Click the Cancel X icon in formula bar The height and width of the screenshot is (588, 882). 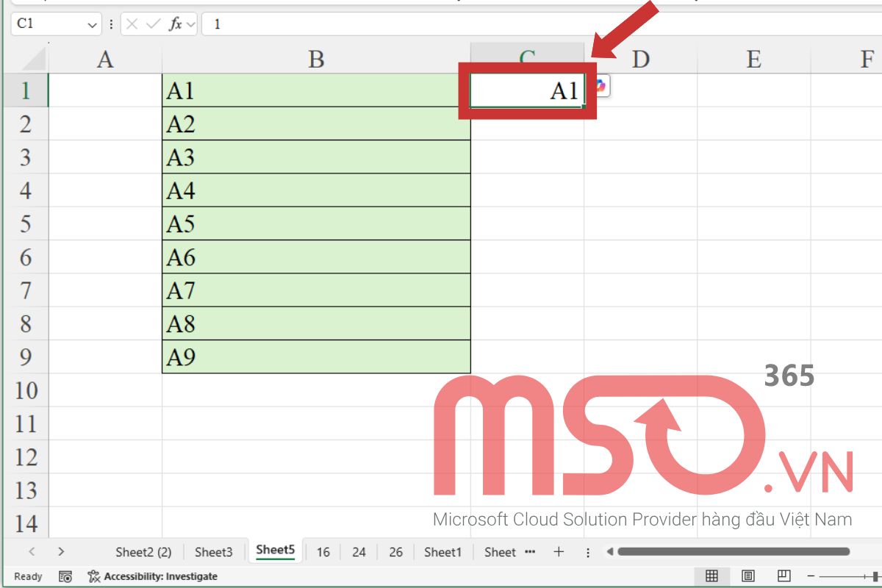tap(132, 24)
